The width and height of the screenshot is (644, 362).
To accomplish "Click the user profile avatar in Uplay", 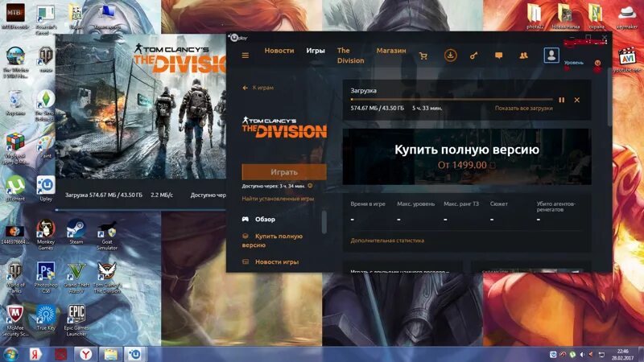I will coord(551,55).
